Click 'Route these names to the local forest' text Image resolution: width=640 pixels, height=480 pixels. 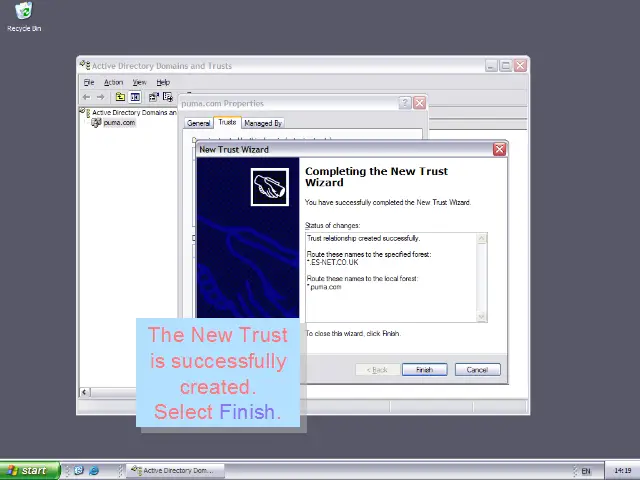(x=362, y=279)
